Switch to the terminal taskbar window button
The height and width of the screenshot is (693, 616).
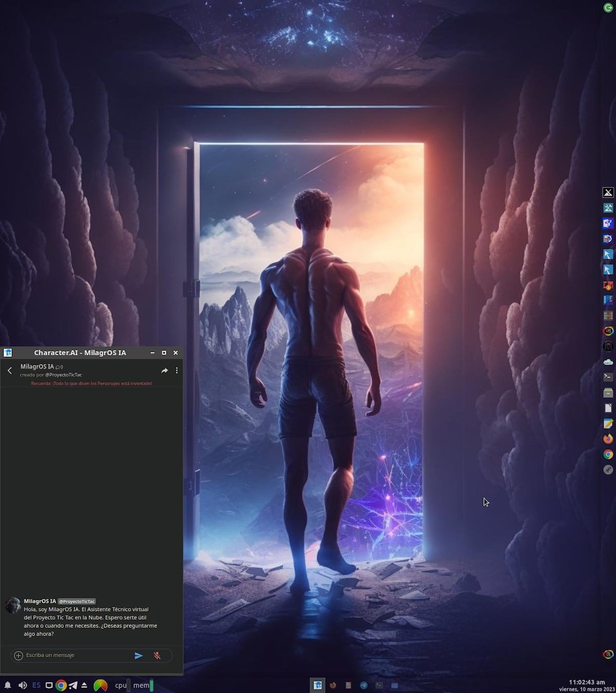point(379,685)
